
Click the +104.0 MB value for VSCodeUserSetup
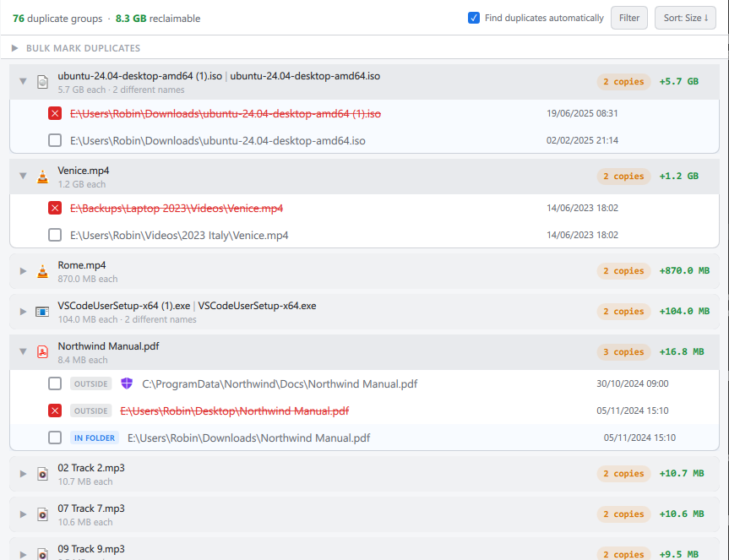pyautogui.click(x=684, y=312)
